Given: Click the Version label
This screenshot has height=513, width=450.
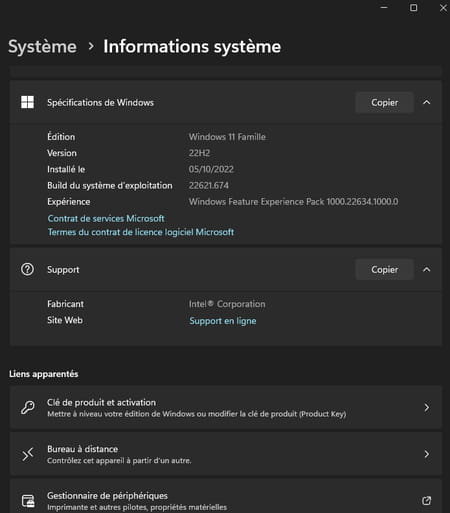Looking at the screenshot, I should coord(62,153).
